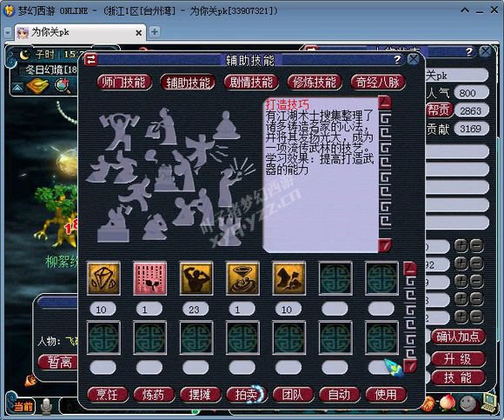Switch to the 辅助技能 tab

tap(188, 83)
